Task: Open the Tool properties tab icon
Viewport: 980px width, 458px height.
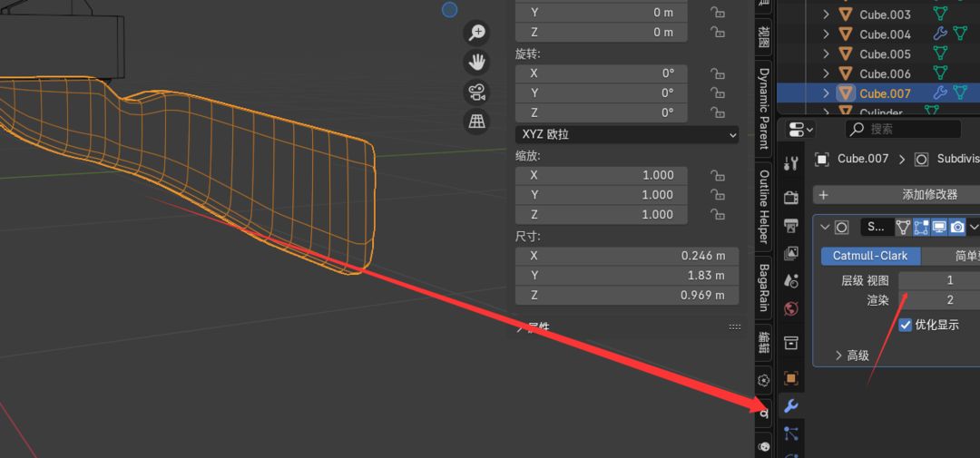Action: click(x=790, y=164)
